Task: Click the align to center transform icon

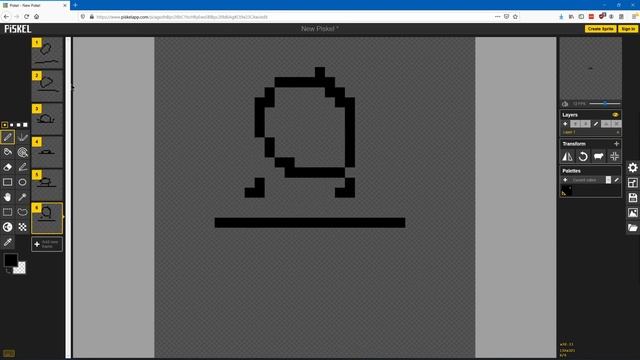Action: coord(614,156)
